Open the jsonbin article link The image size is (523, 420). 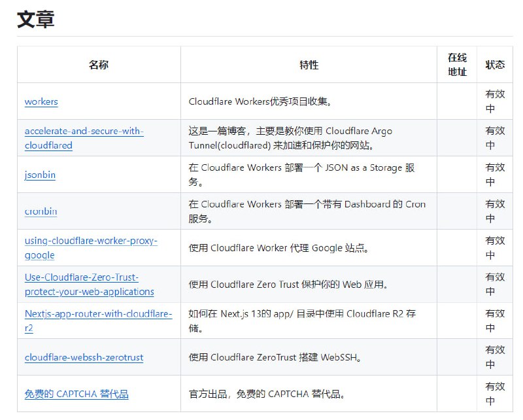(39, 175)
